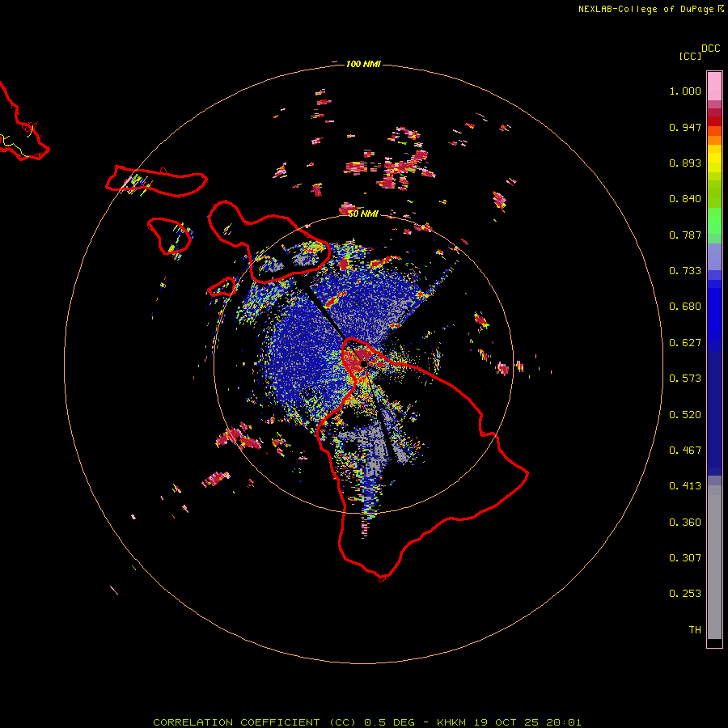The width and height of the screenshot is (728, 728).
Task: Click the gray lower segment of color bar
Action: point(714,562)
